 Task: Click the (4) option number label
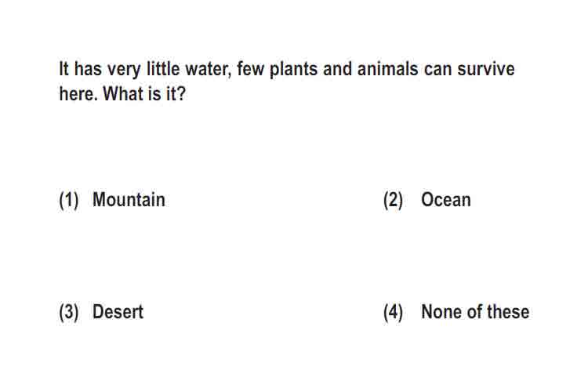[393, 313]
